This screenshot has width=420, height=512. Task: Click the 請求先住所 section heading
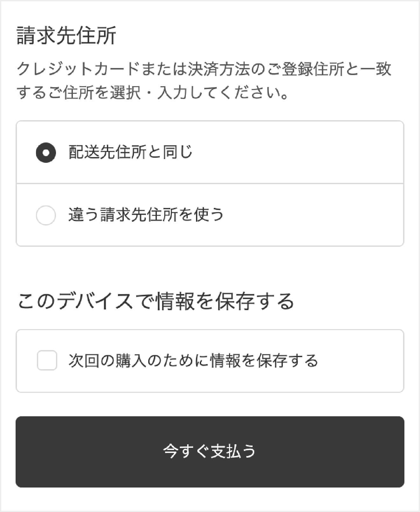pyautogui.click(x=66, y=36)
